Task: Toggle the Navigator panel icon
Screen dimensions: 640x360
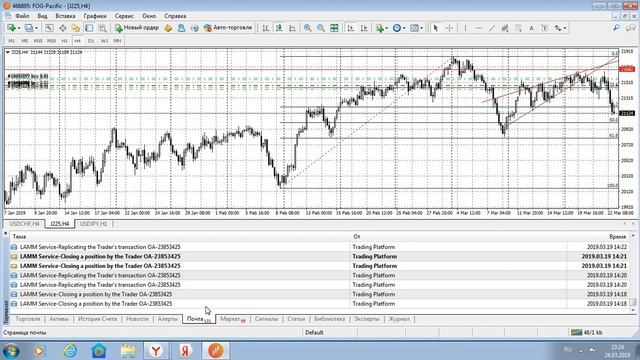Action: click(76, 28)
